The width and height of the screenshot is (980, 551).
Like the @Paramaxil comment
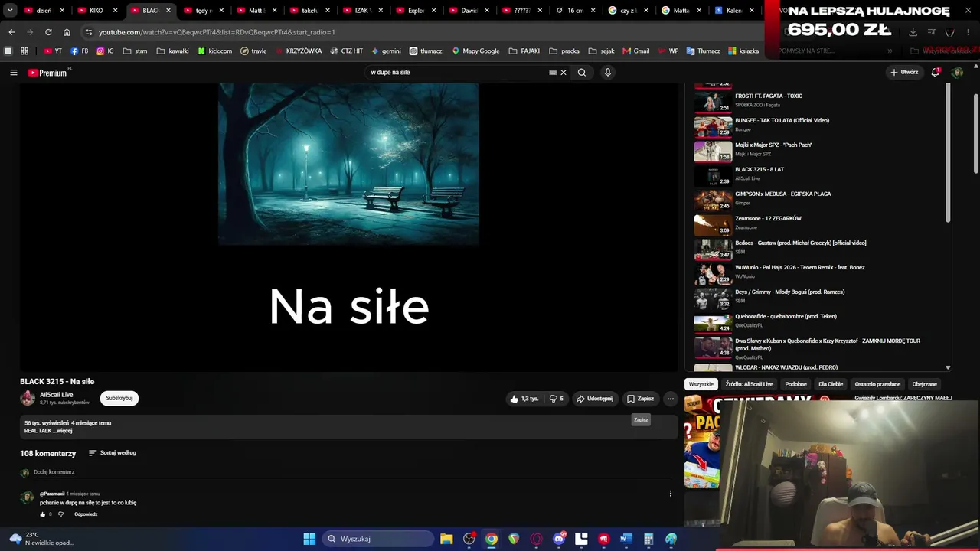43,514
